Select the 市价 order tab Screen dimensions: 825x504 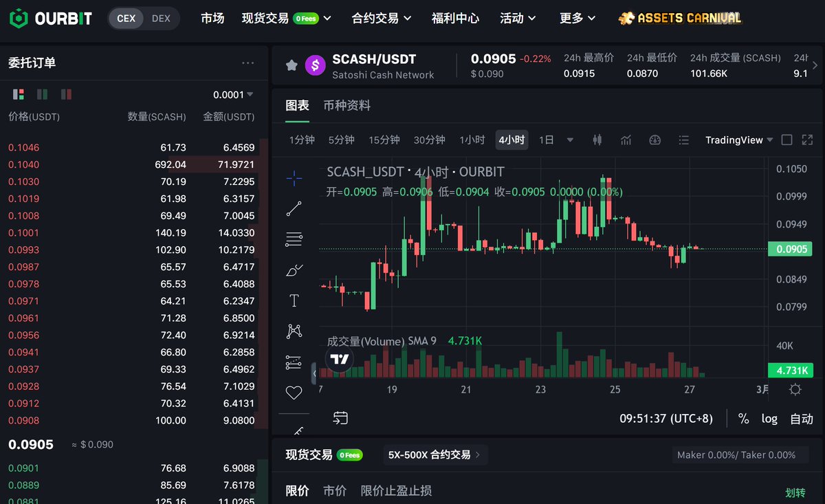[335, 491]
